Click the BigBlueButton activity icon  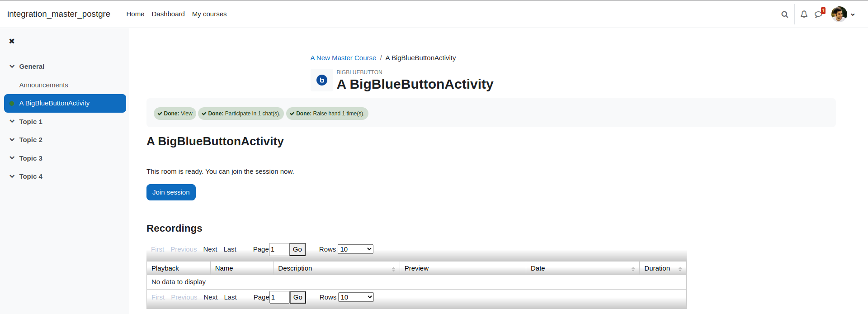(322, 80)
